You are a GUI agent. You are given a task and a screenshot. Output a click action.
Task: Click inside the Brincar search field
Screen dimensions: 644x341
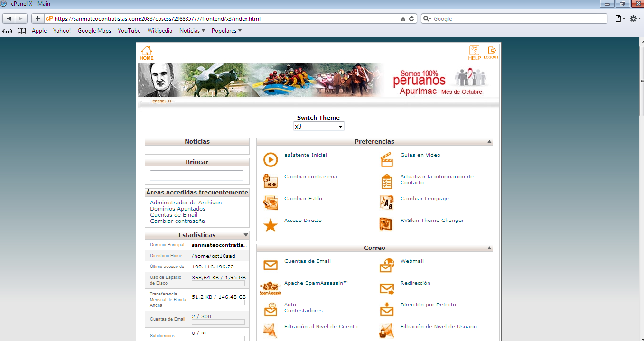pyautogui.click(x=196, y=175)
